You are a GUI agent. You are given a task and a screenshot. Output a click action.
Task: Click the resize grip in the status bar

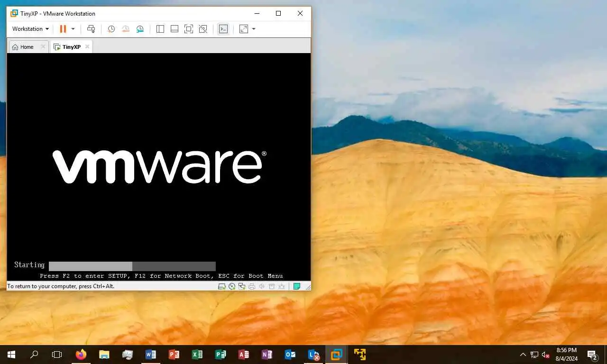tap(308, 287)
